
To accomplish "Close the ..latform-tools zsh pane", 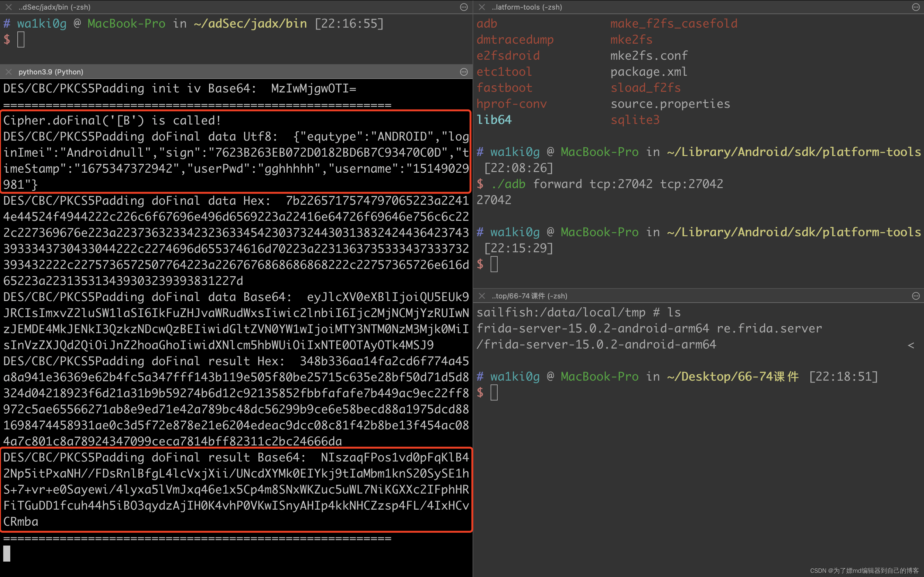I will coord(482,7).
